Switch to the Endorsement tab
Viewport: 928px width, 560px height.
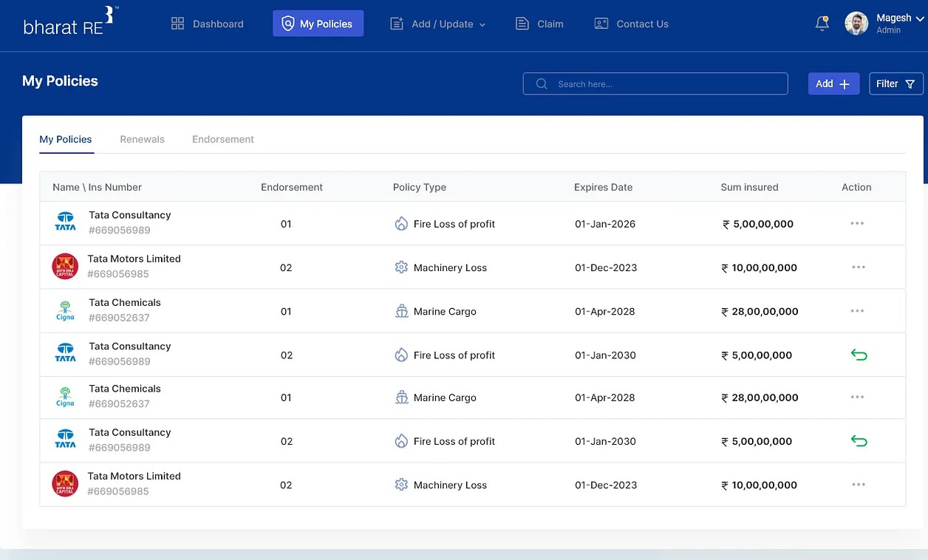pyautogui.click(x=223, y=139)
